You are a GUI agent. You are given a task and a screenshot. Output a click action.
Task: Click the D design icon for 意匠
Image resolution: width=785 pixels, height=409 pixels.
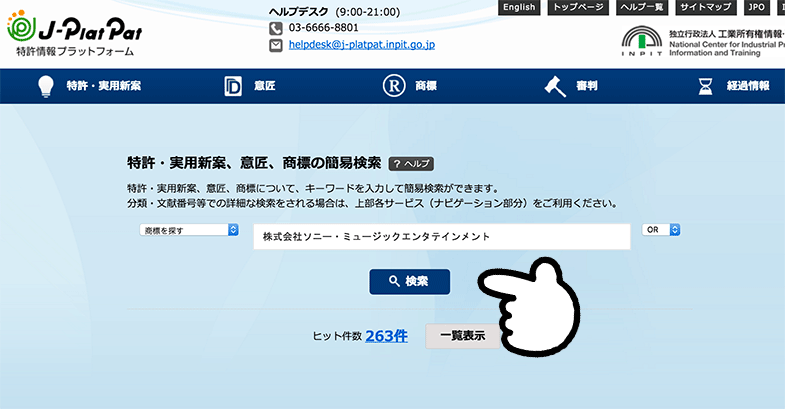tap(233, 86)
